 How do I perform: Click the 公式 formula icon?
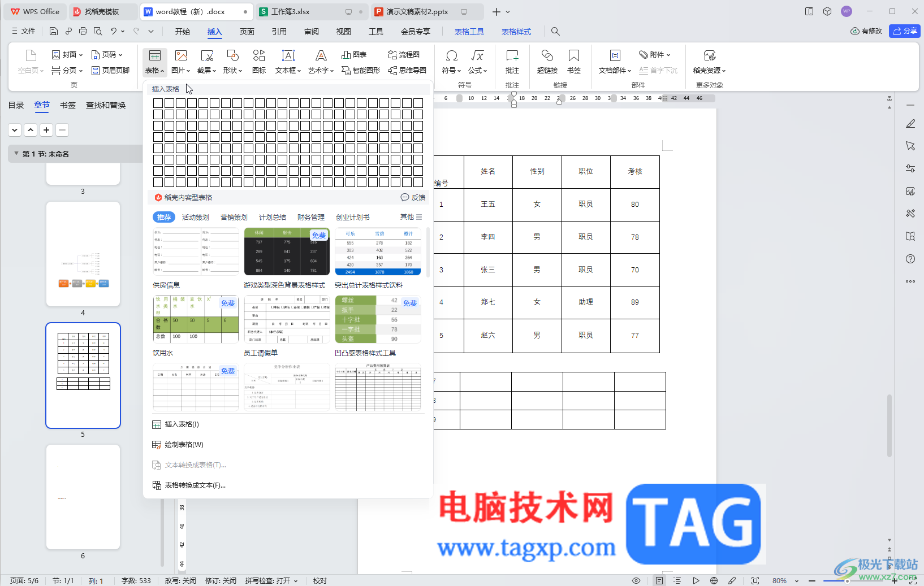[x=477, y=55]
